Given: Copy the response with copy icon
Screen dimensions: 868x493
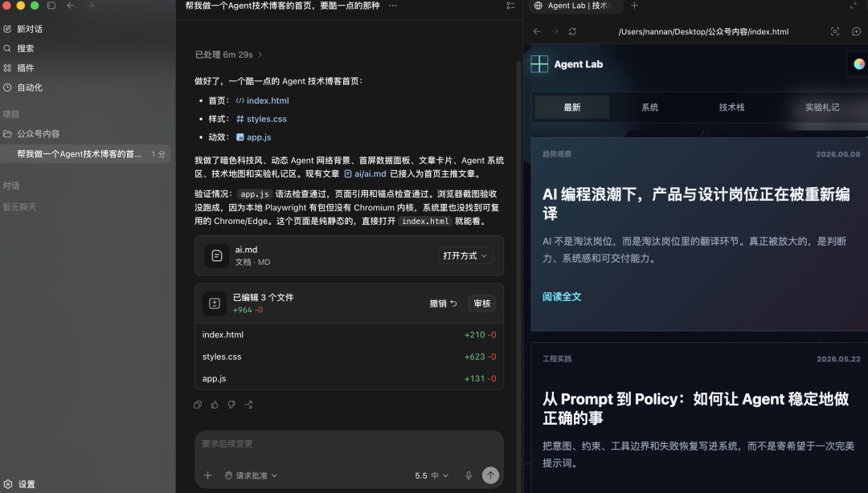Looking at the screenshot, I should coord(198,405).
